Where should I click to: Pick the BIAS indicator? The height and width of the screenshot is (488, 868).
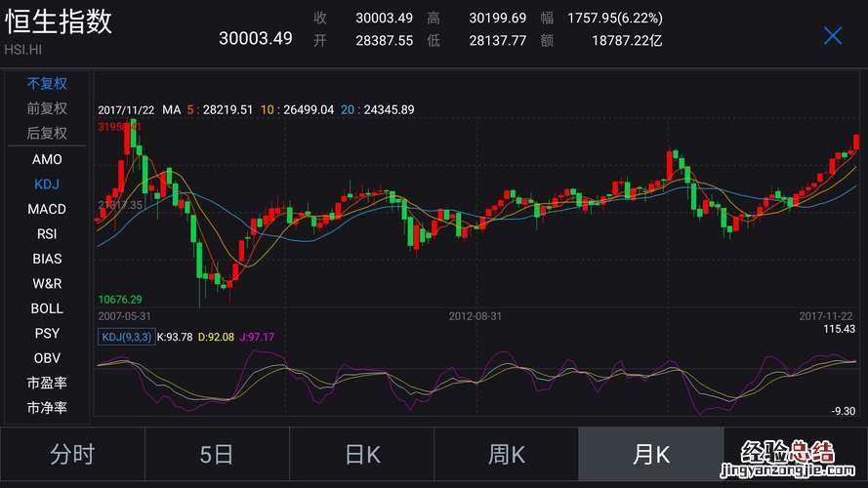click(47, 259)
